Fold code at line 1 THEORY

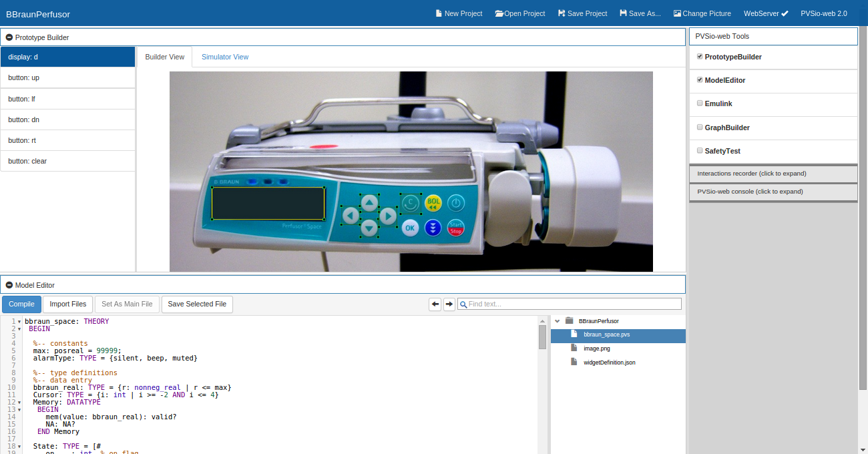pos(19,322)
